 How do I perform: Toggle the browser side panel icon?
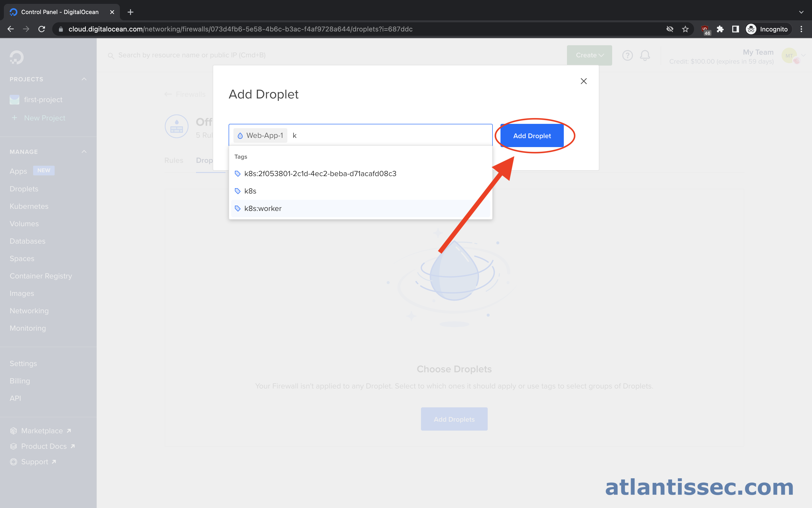coord(735,29)
